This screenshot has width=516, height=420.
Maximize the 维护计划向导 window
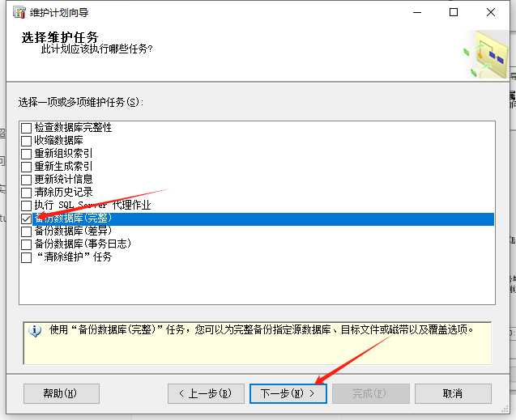(x=454, y=12)
